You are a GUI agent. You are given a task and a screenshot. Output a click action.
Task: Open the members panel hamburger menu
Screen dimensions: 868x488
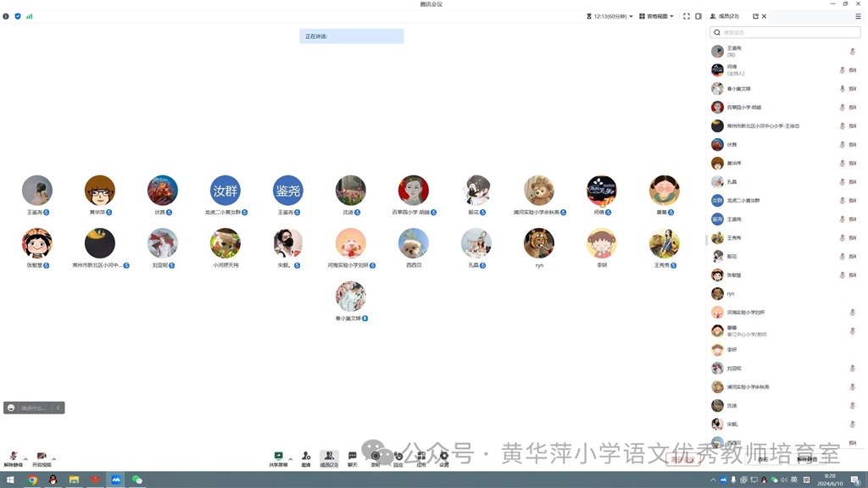858,17
